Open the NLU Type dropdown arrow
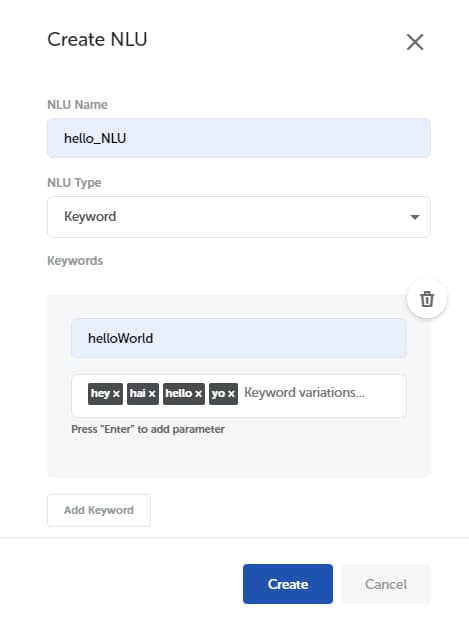This screenshot has height=624, width=469. (415, 217)
